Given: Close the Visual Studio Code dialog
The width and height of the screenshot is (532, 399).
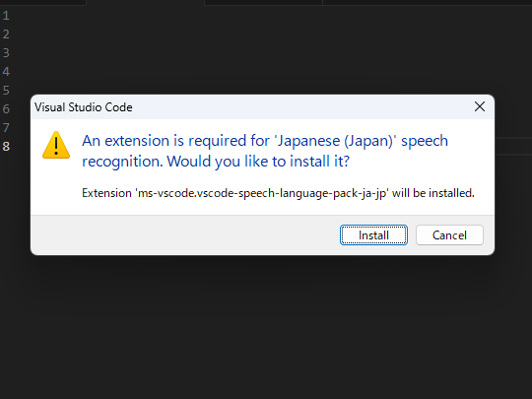Looking at the screenshot, I should pos(480,106).
